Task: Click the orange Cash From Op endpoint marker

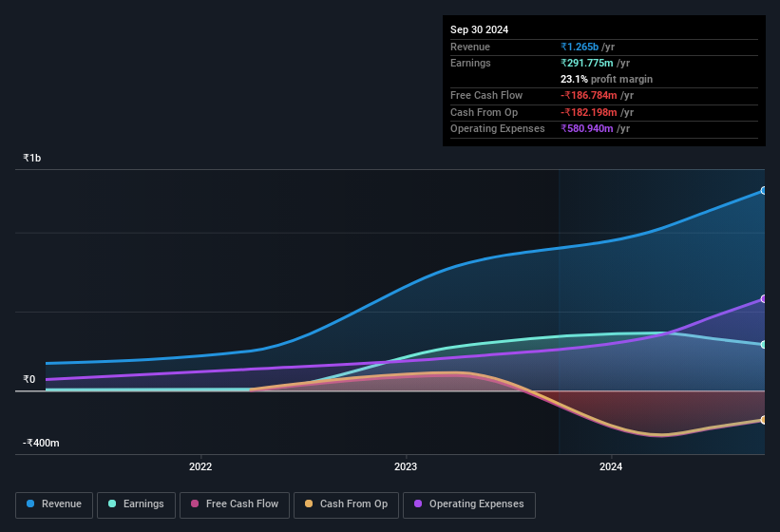Action: [764, 420]
